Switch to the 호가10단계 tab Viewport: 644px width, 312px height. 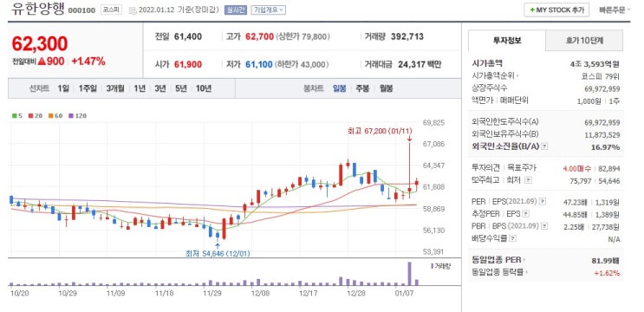click(x=584, y=40)
